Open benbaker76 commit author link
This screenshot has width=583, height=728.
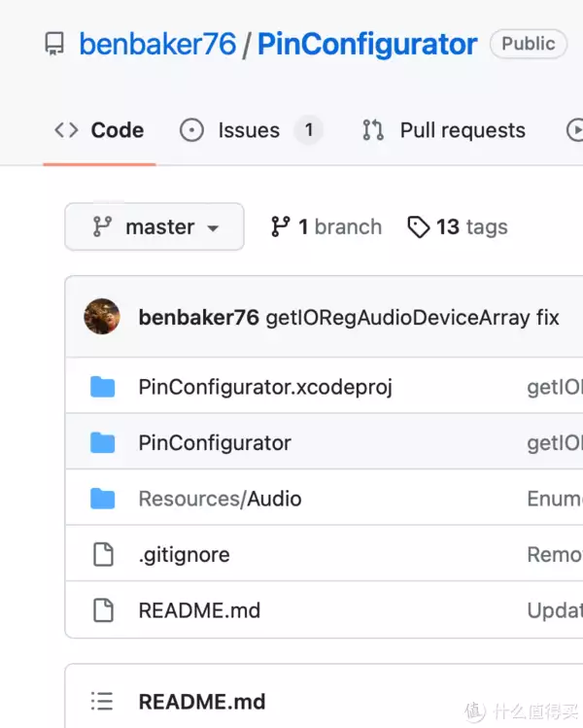pyautogui.click(x=198, y=318)
